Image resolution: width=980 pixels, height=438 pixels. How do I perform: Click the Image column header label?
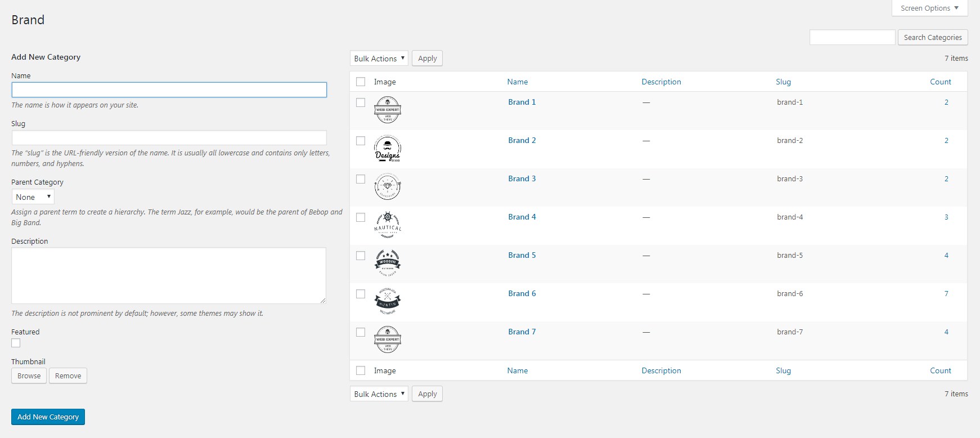pyautogui.click(x=385, y=82)
